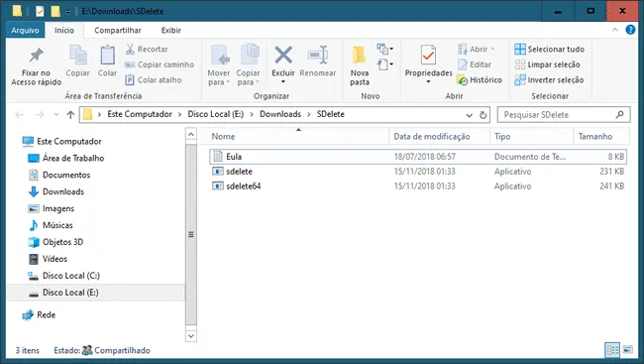Click Limpar seleção
Viewport: 644px width, 364px height.
click(x=547, y=64)
